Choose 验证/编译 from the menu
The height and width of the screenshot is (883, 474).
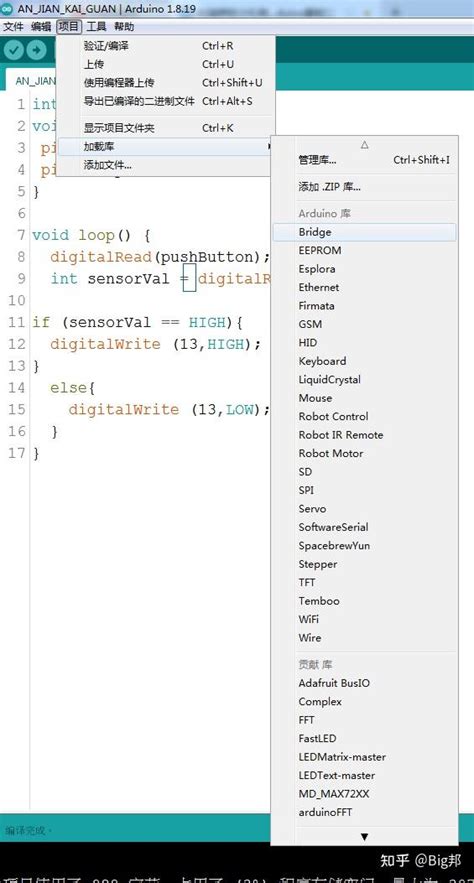coord(166,46)
